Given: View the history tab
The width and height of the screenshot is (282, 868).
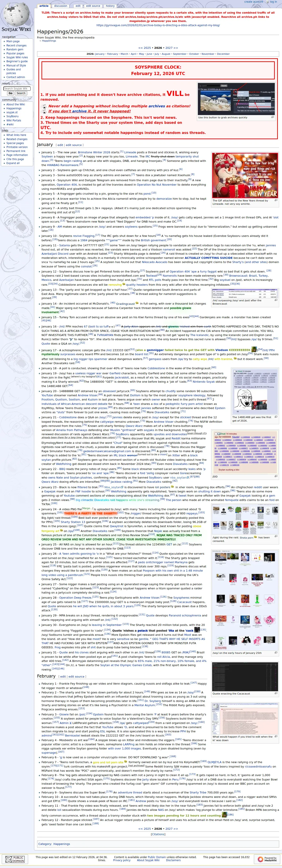Looking at the screenshot, I should (110, 6).
